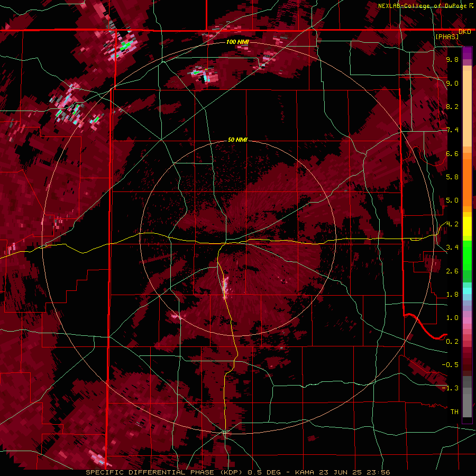
Task: Click the 9.8 legend value
Action: 452,59
